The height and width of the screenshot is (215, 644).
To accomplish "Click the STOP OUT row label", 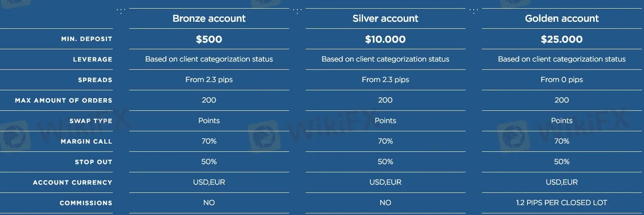I will point(93,162).
